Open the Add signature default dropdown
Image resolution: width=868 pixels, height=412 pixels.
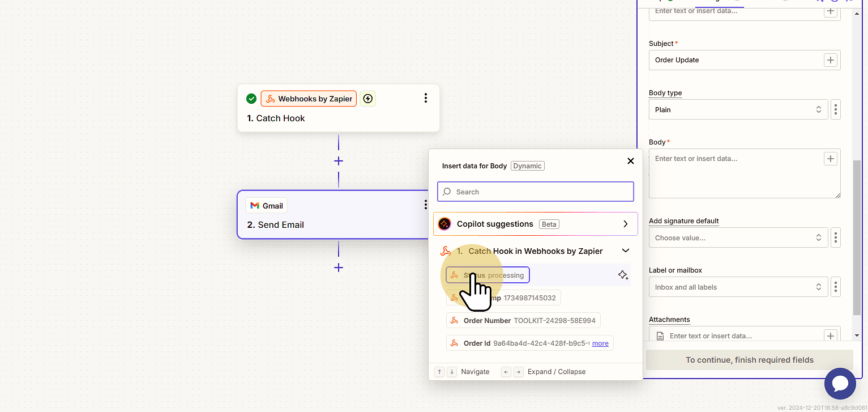click(x=738, y=237)
